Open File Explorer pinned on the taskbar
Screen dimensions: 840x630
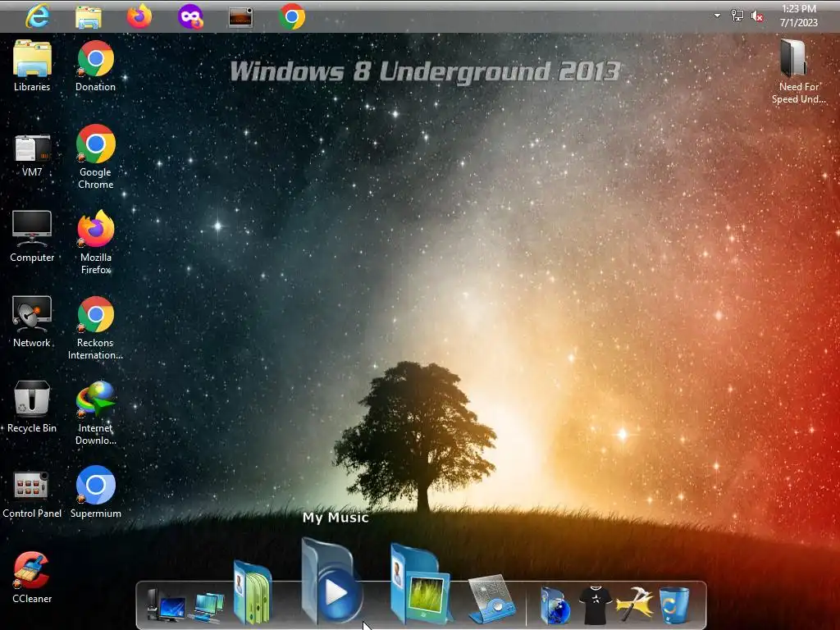pyautogui.click(x=89, y=17)
